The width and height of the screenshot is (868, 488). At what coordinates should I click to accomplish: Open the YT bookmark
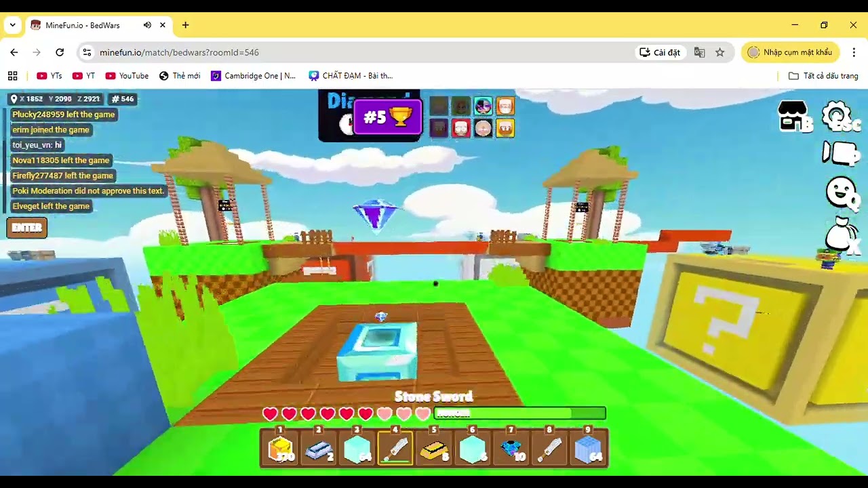pos(84,76)
